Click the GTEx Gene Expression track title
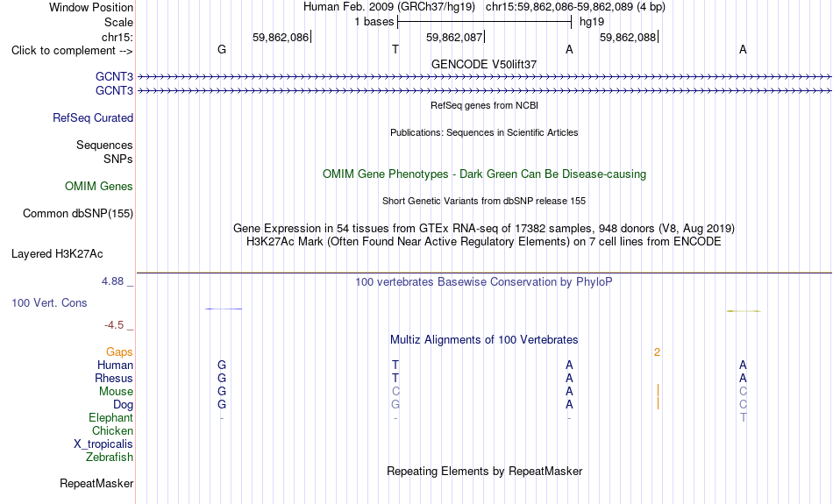Viewport: 833px width, 504px height. tap(484, 229)
